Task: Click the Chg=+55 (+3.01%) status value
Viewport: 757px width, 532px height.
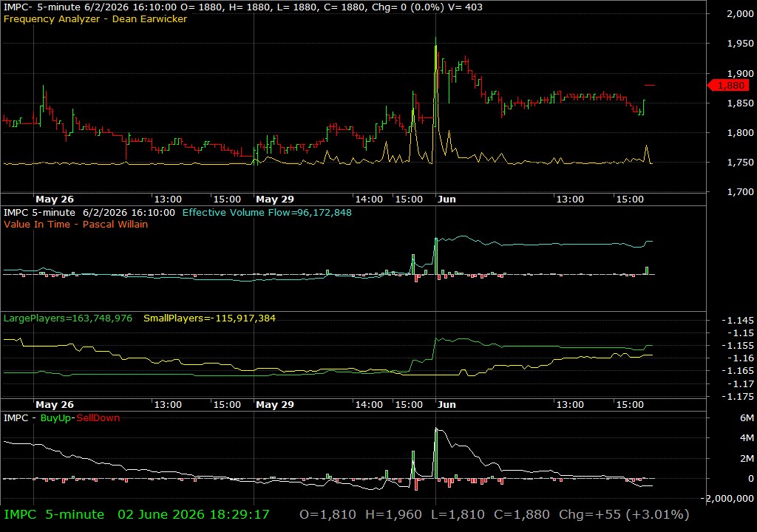Action: pos(624,514)
